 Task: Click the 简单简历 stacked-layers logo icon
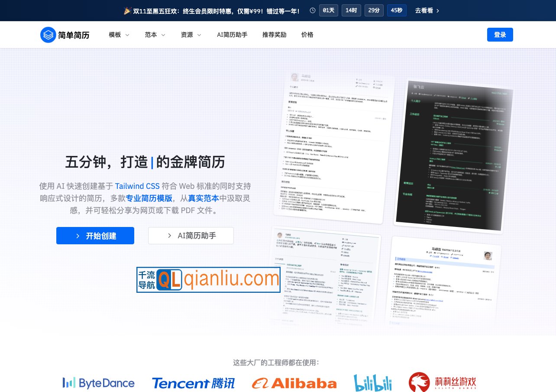(x=48, y=35)
